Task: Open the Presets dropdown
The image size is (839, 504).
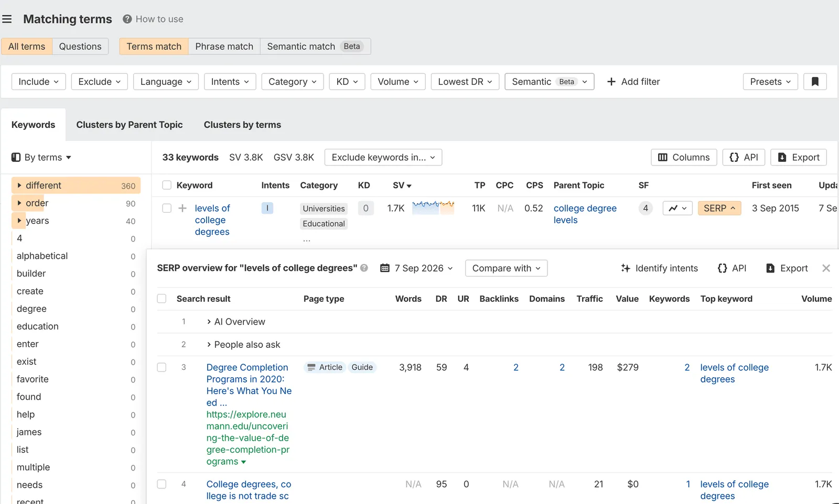Action: tap(770, 82)
